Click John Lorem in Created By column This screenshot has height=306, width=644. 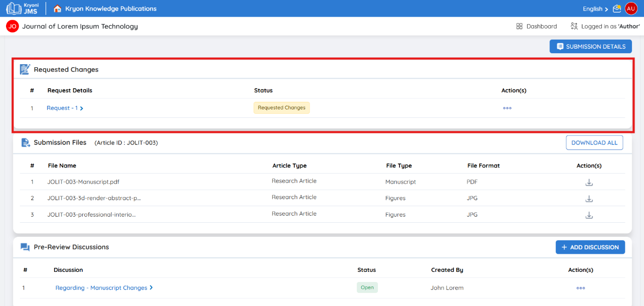click(447, 288)
